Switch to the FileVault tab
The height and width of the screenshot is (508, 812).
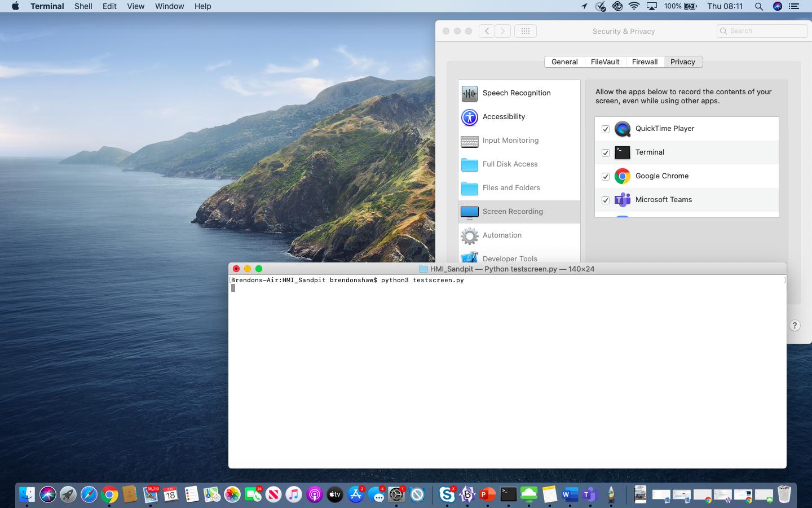click(x=605, y=62)
